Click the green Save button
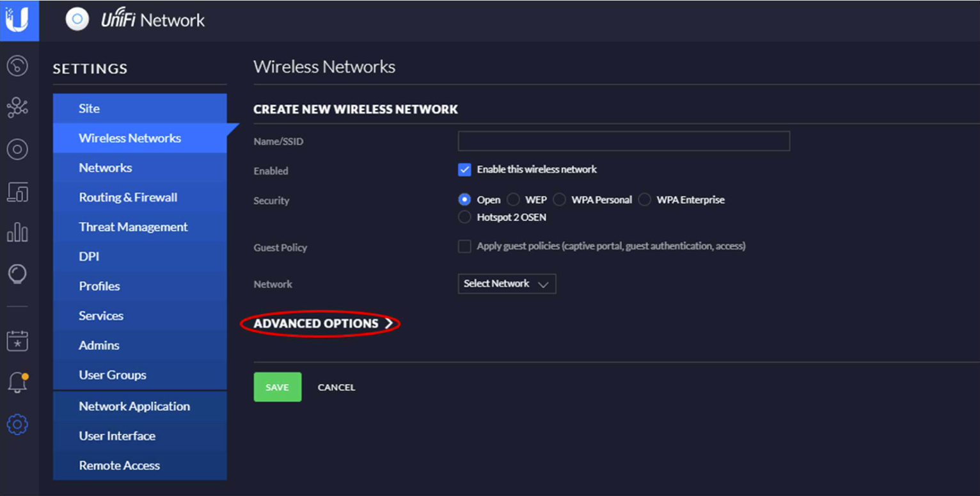 [x=278, y=387]
